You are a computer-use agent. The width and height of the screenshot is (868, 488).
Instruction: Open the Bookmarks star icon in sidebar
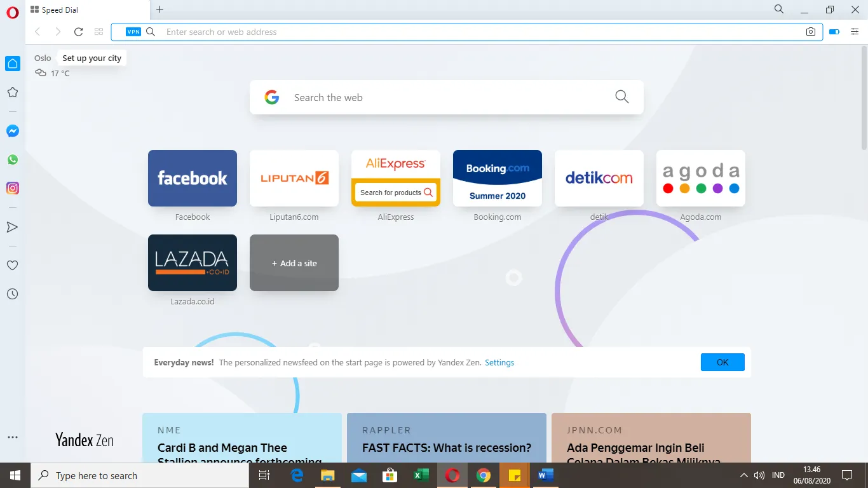(12, 93)
